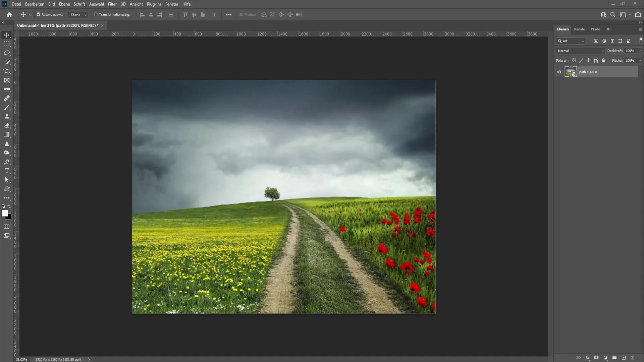Switch to the Pfade tab
This screenshot has width=644, height=362.
tap(595, 29)
